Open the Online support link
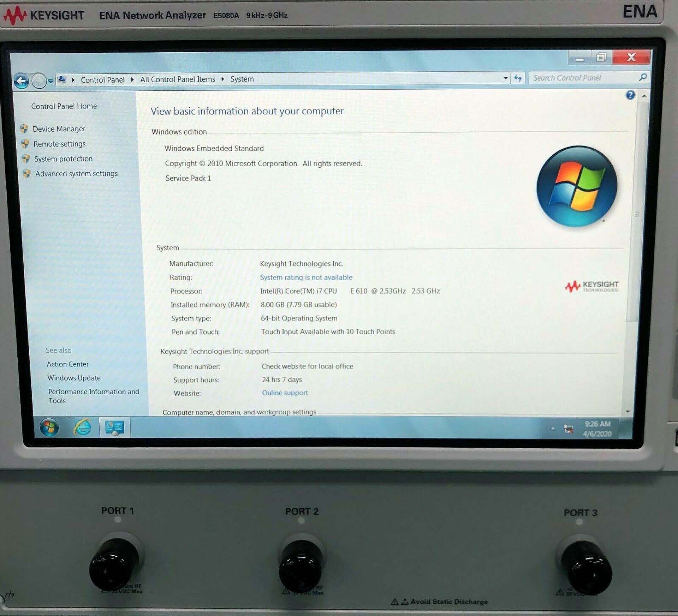678x616 pixels. (x=285, y=393)
